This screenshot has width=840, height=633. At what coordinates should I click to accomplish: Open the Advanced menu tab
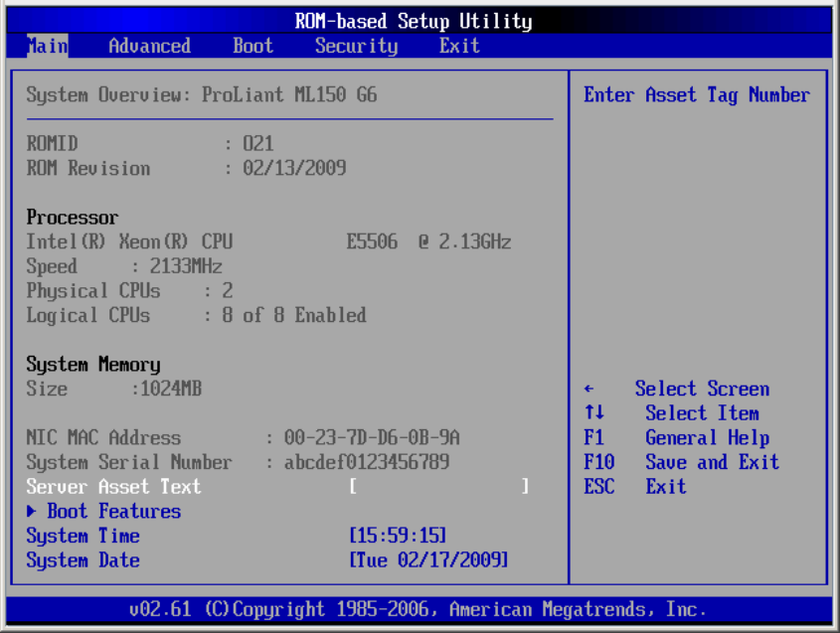(x=149, y=46)
